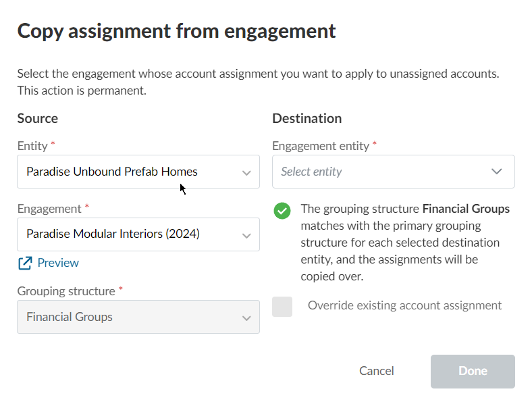Image resolution: width=532 pixels, height=402 pixels.
Task: Click the external-link icon beside Preview
Action: point(25,263)
